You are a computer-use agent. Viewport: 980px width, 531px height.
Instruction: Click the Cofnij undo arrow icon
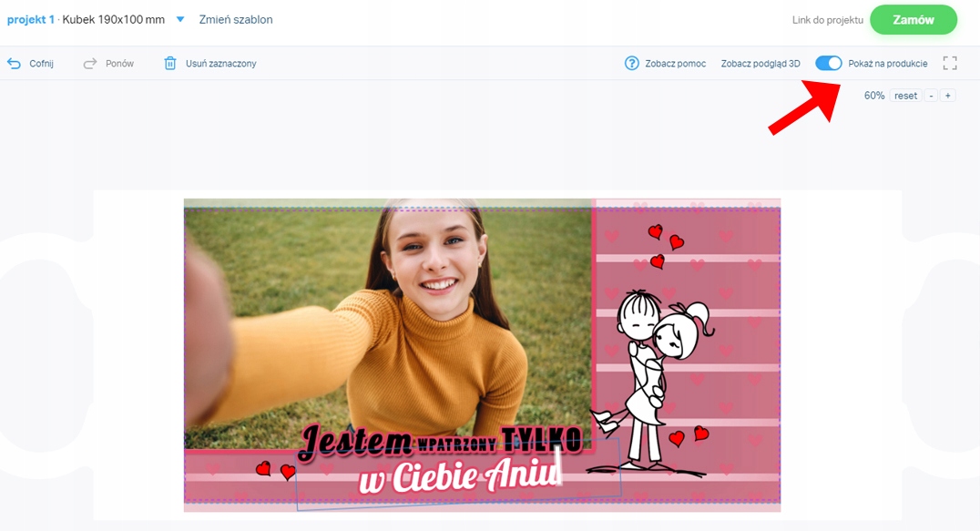14,63
